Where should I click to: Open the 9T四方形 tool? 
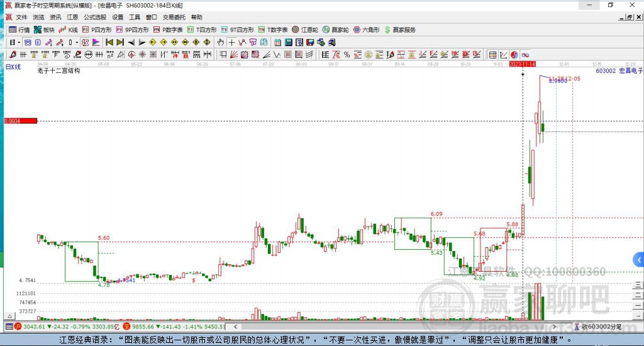[x=237, y=30]
